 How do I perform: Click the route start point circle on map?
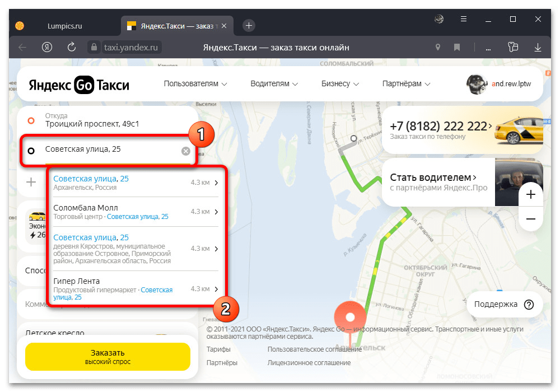tap(353, 138)
